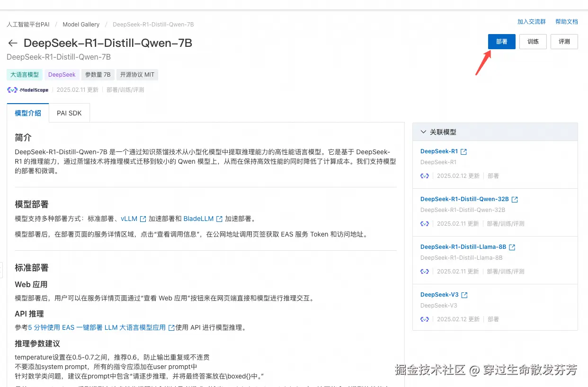Click the 标准部署 heading
The image size is (588, 387).
[32, 268]
